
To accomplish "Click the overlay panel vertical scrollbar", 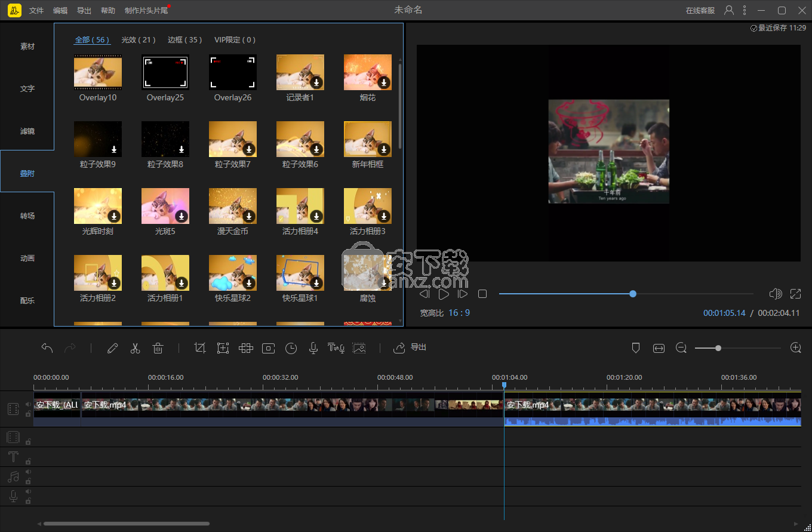I will (399, 106).
